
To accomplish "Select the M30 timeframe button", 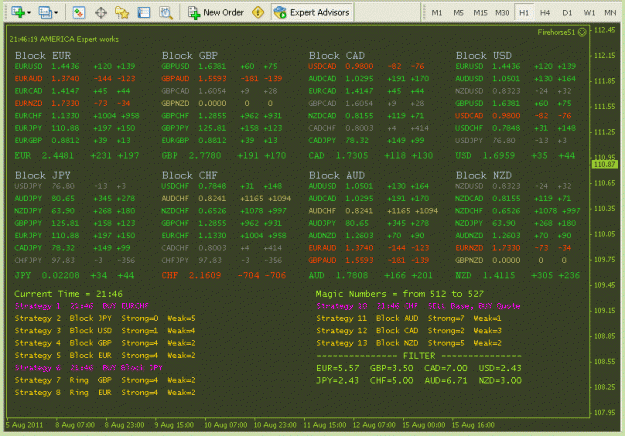I will [x=502, y=13].
